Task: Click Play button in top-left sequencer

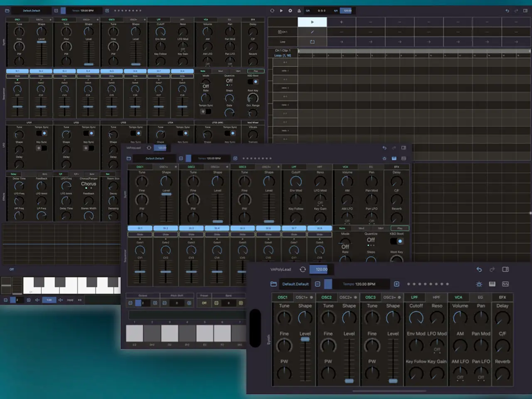Action: pyautogui.click(x=256, y=71)
